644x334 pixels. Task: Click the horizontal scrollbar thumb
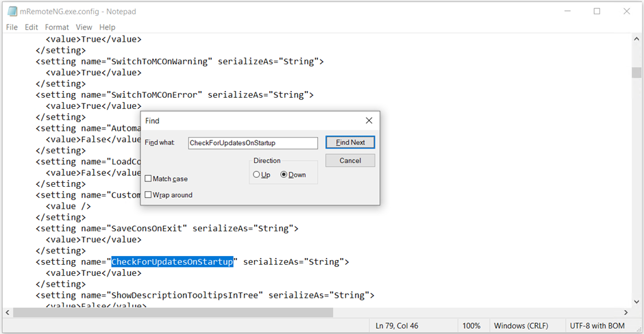point(173,312)
